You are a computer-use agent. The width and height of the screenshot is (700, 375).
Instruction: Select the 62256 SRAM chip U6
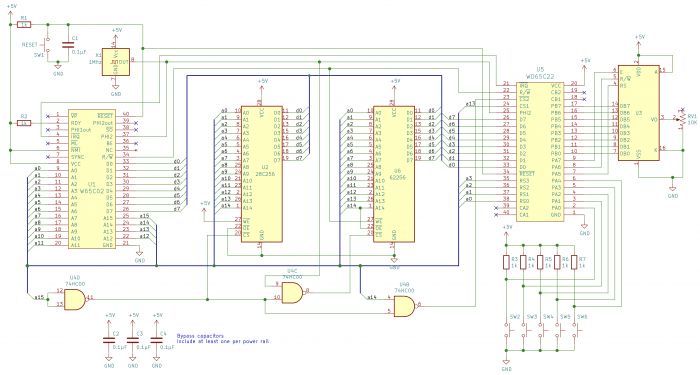pyautogui.click(x=394, y=174)
